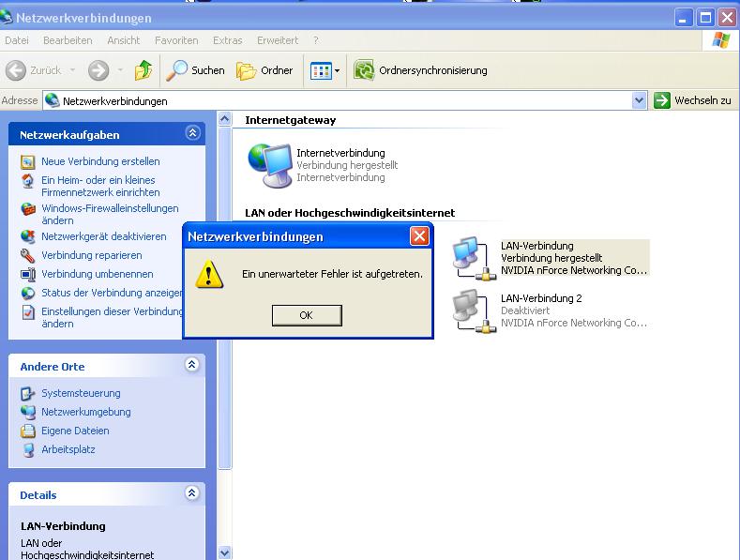The image size is (740, 560).
Task: Click the Windows logo throbber icon
Action: pyautogui.click(x=720, y=40)
